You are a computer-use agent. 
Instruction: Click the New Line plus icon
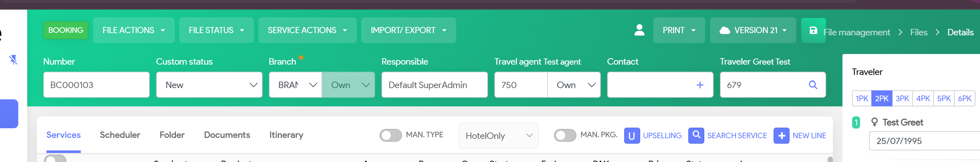pyautogui.click(x=781, y=136)
